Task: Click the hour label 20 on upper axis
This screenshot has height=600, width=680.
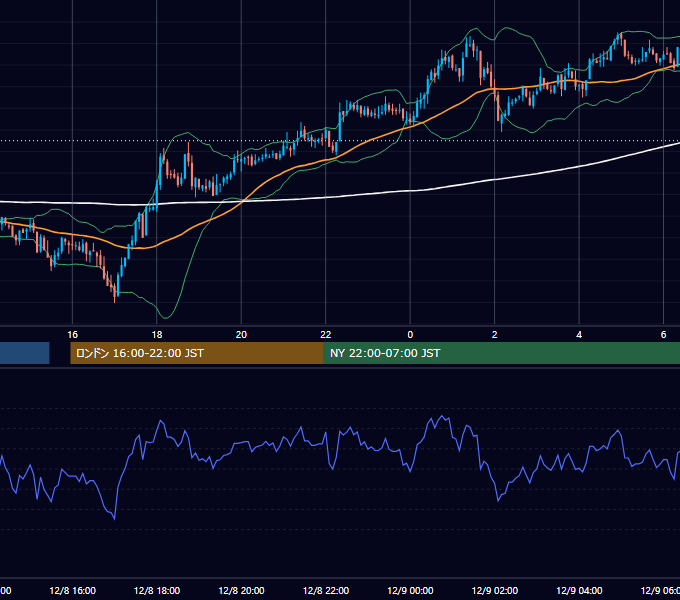Action: [241, 335]
